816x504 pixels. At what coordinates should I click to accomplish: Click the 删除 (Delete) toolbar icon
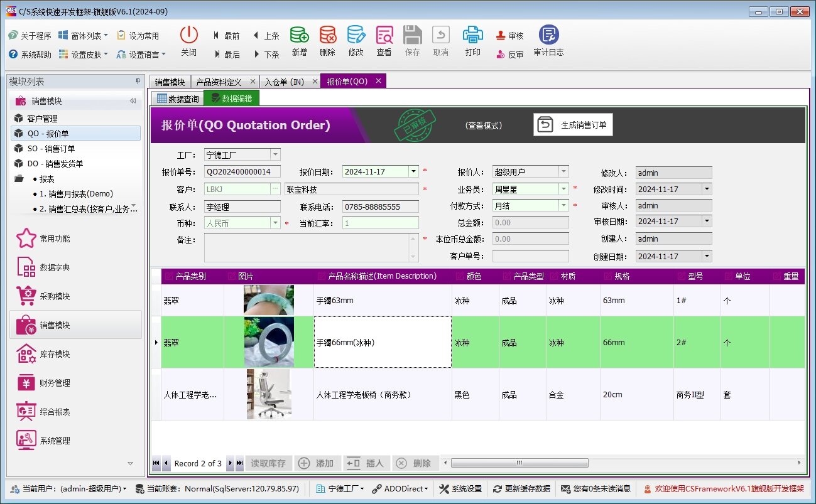[327, 39]
